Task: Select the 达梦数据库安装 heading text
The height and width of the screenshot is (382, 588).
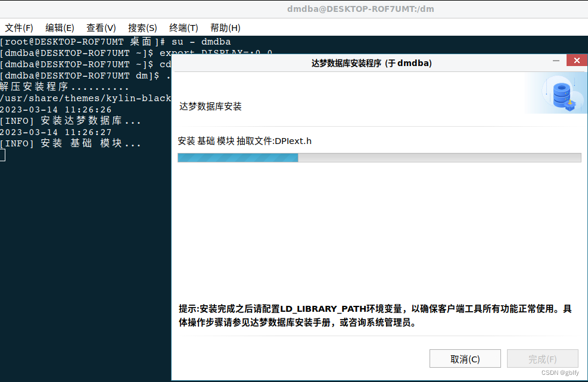Action: tap(210, 107)
